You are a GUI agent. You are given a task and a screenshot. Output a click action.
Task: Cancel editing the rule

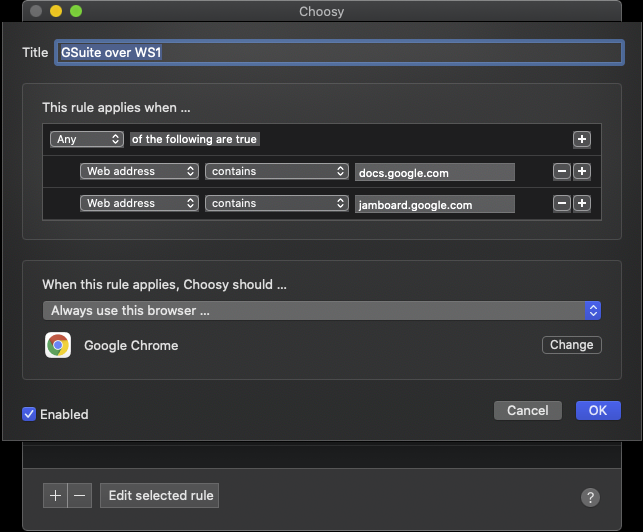(528, 411)
